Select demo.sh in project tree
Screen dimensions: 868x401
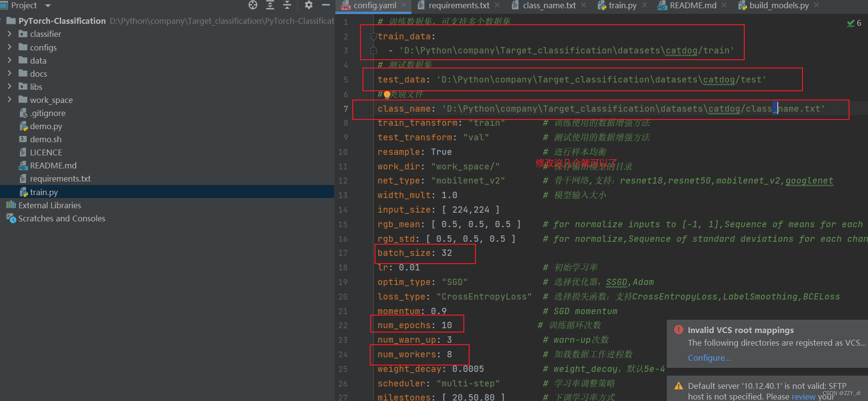[46, 139]
